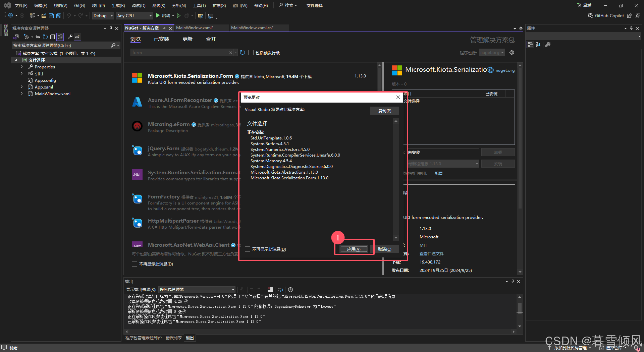The width and height of the screenshot is (644, 352).
Task: Open the 文件(F) menu
Action: click(21, 5)
